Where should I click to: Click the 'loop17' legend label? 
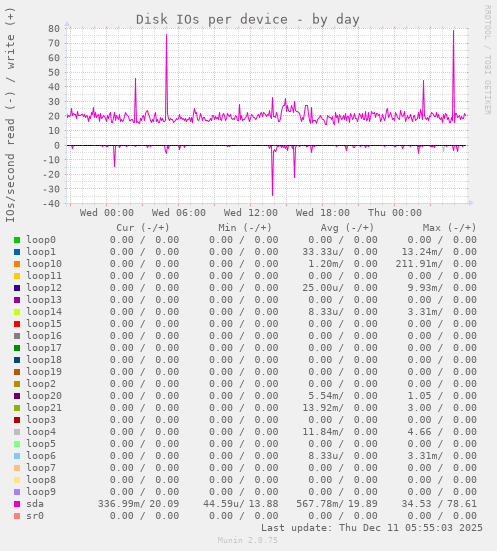tap(44, 348)
